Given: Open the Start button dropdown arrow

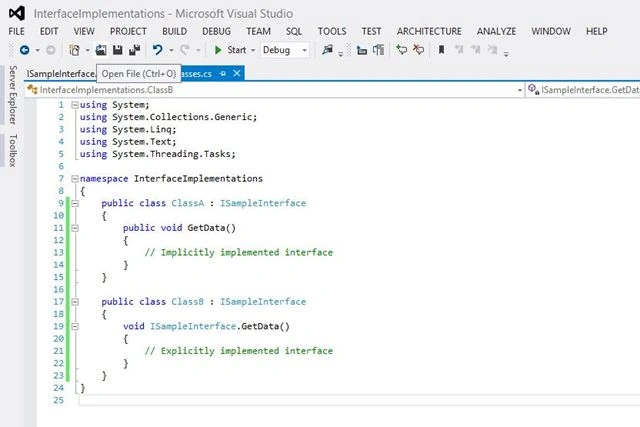Looking at the screenshot, I should click(x=253, y=51).
